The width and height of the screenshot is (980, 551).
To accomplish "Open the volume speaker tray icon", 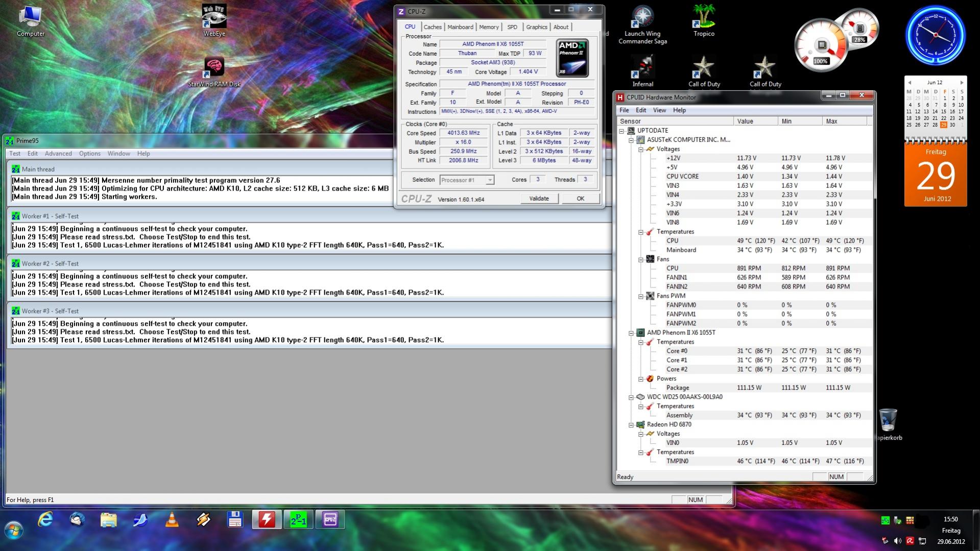I will (898, 541).
